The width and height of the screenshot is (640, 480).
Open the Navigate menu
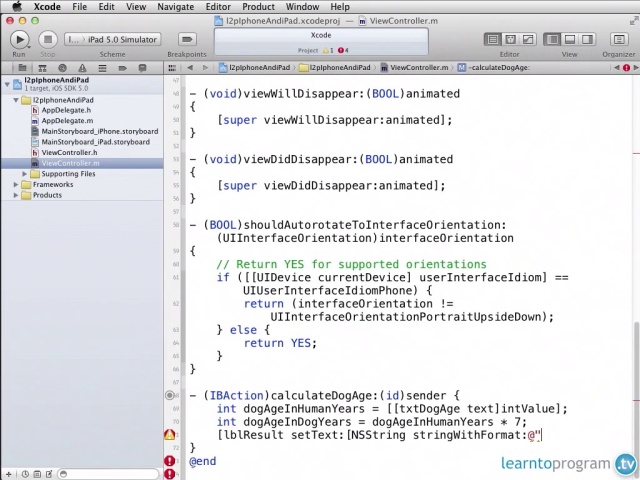(x=176, y=7)
